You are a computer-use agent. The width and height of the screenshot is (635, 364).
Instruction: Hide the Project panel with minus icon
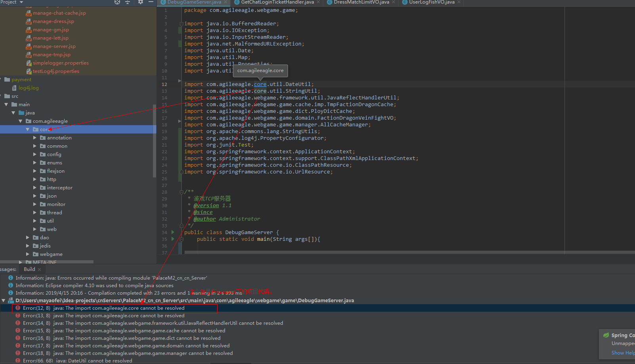[151, 2]
